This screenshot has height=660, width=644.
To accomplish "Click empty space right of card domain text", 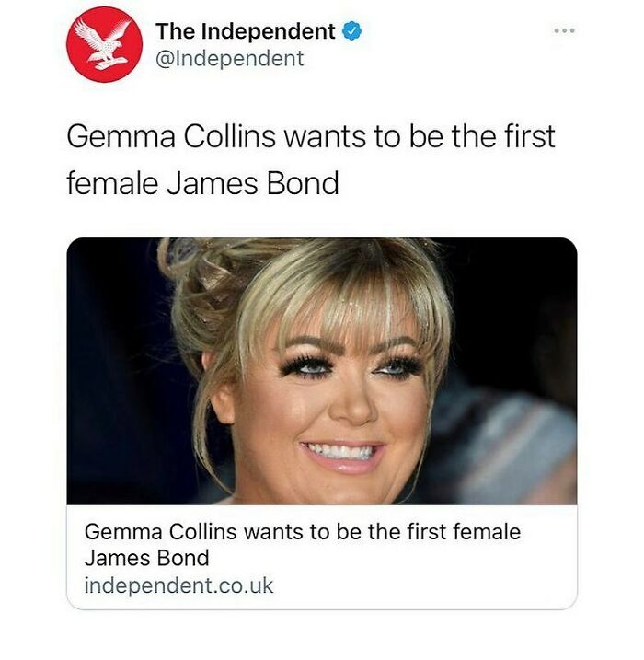I will point(425,585).
